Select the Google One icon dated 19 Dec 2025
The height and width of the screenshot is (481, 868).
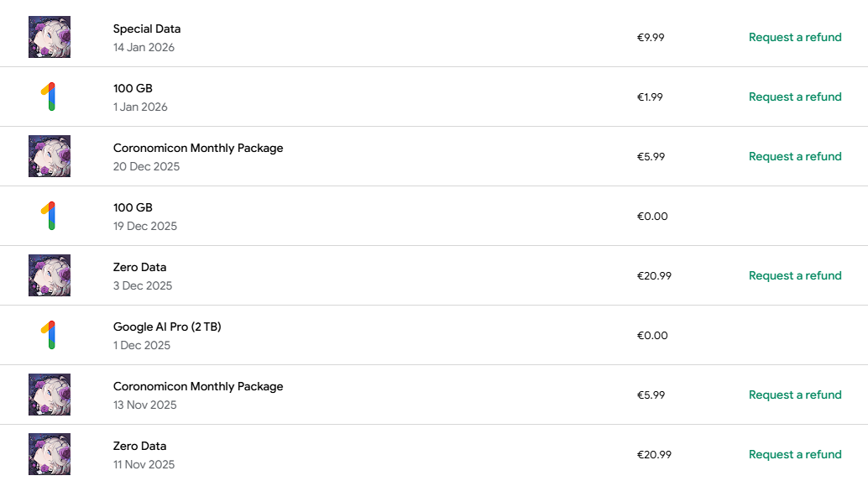coord(50,216)
